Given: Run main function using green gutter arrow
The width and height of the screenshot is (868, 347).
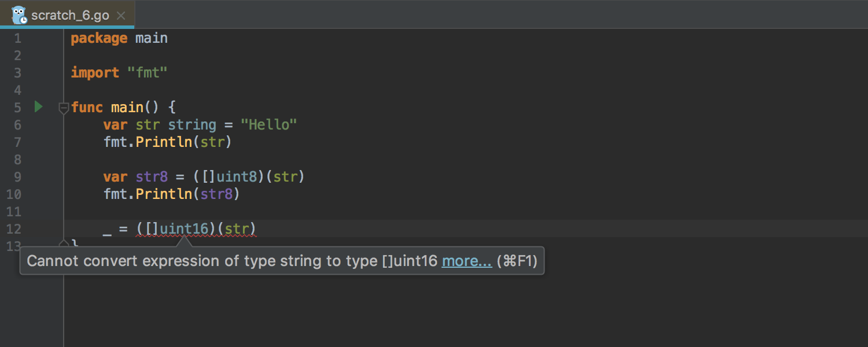Looking at the screenshot, I should [38, 106].
